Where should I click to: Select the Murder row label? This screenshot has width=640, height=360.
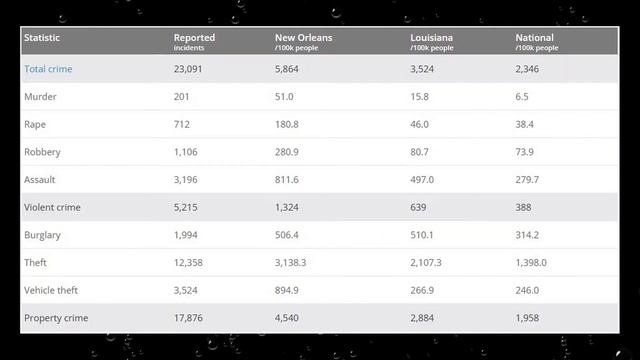point(40,97)
